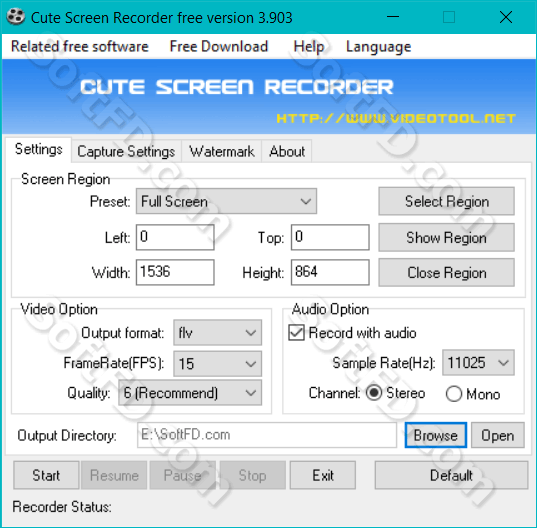
Task: Toggle Record with audio checkbox
Action: pyautogui.click(x=296, y=332)
